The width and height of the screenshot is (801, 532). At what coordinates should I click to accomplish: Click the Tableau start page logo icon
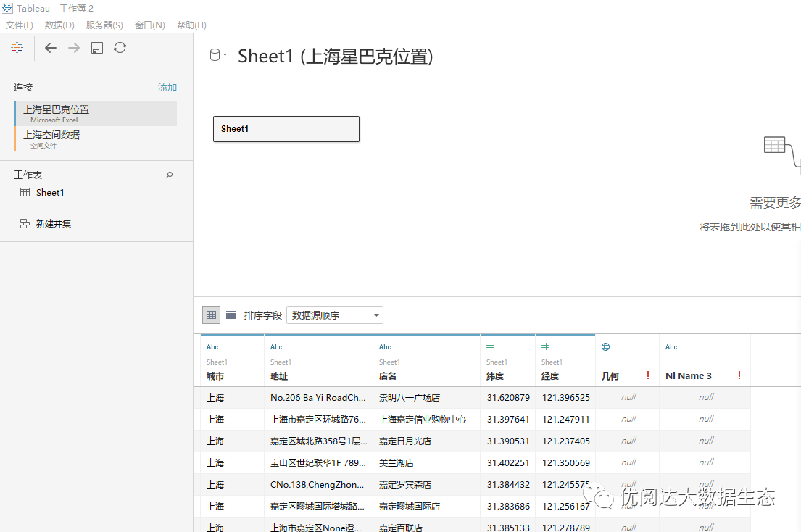(17, 48)
